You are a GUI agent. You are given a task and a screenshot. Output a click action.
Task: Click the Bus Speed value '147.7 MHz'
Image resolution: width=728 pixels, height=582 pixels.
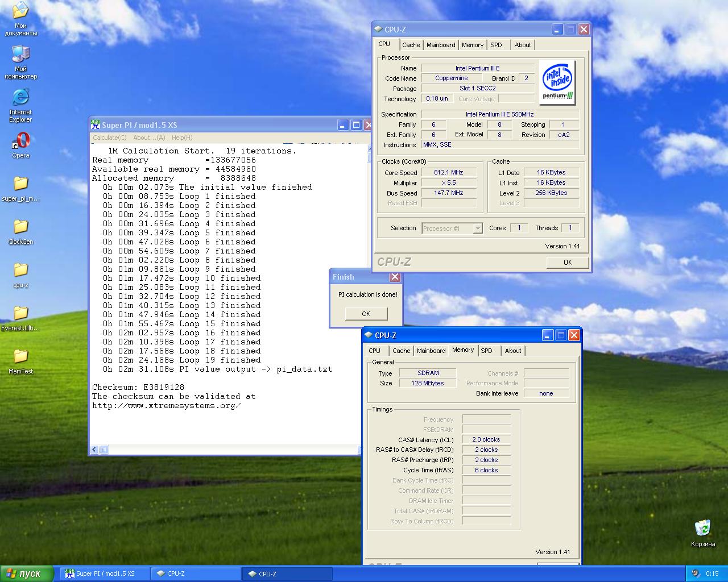pos(449,193)
